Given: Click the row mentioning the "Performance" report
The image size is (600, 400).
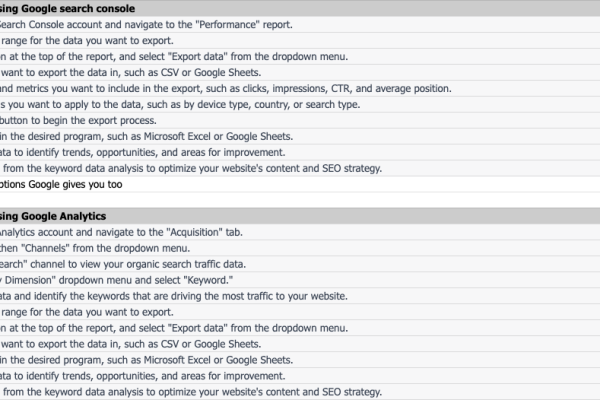Looking at the screenshot, I should (x=300, y=24).
